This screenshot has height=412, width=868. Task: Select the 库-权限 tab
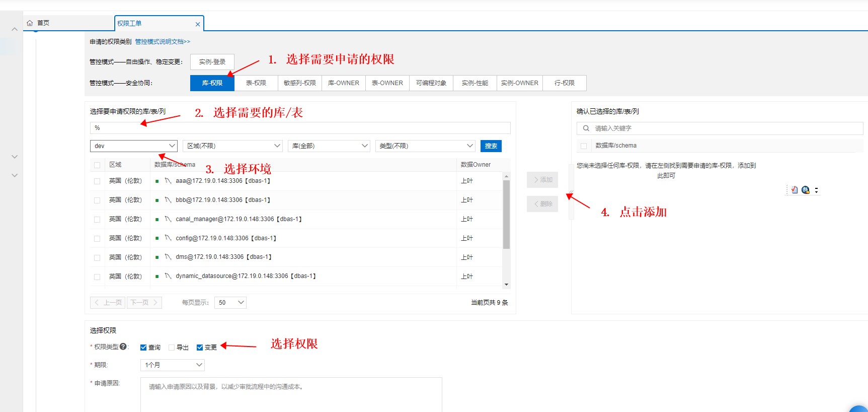tap(212, 83)
